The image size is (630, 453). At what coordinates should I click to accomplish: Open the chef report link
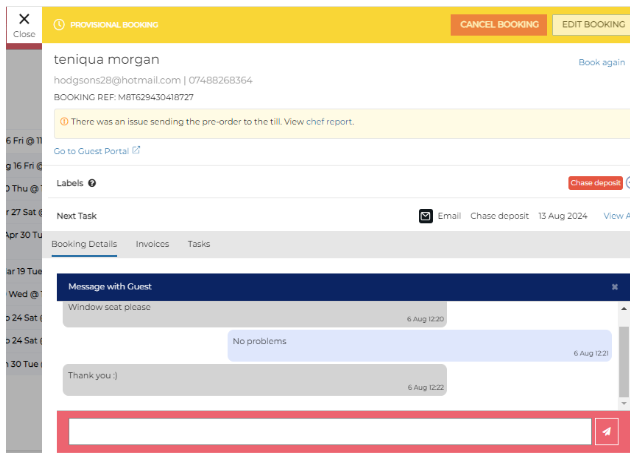(x=329, y=122)
